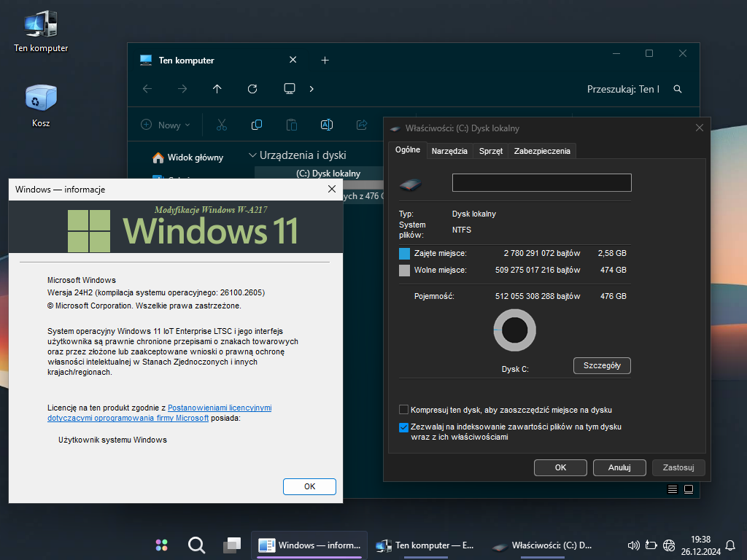Switch to the Narzędzia tab
The image size is (747, 560).
pos(449,151)
